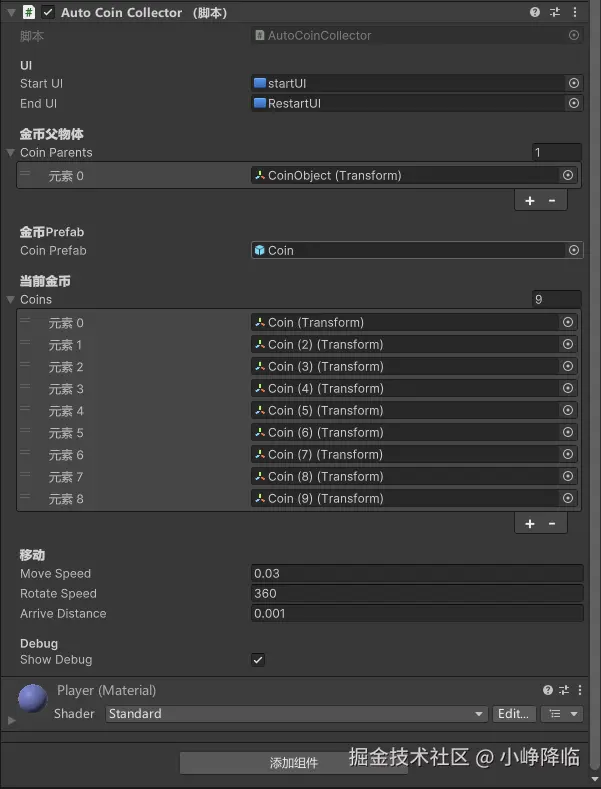Image resolution: width=601 pixels, height=789 pixels.
Task: Click the Player material preview sphere
Action: coord(33,701)
